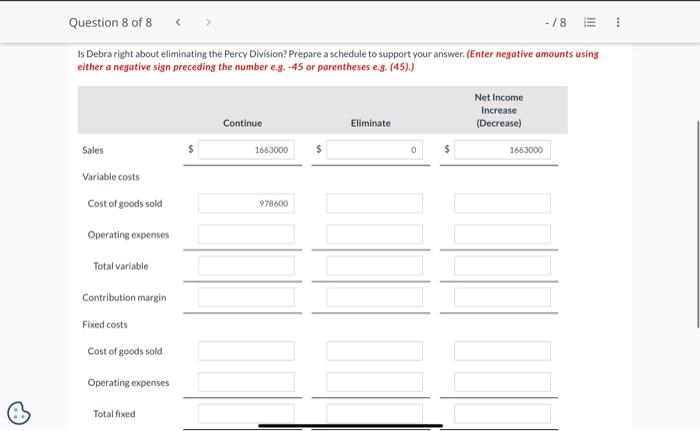Click the 'Net Income Increase (Decrease)' header
Screen dimensions: 700x431
point(499,110)
